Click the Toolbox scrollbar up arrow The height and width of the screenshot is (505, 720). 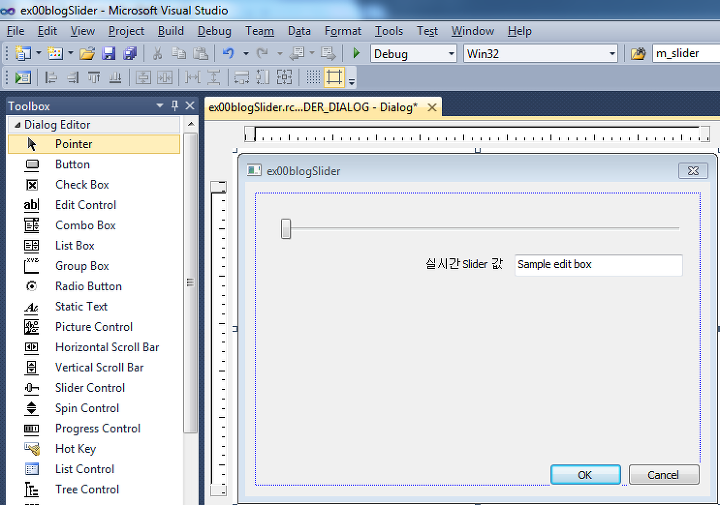[191, 124]
